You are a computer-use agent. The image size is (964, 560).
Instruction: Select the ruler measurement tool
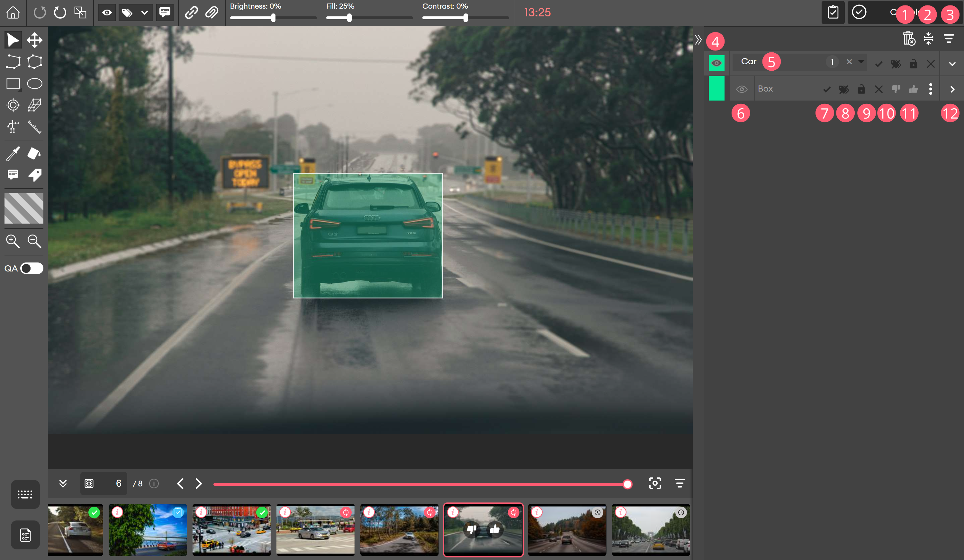pos(34,127)
